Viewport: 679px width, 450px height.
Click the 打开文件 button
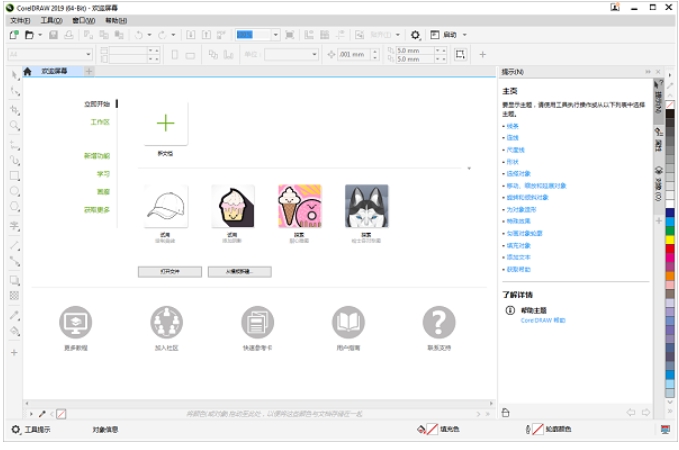tap(170, 272)
